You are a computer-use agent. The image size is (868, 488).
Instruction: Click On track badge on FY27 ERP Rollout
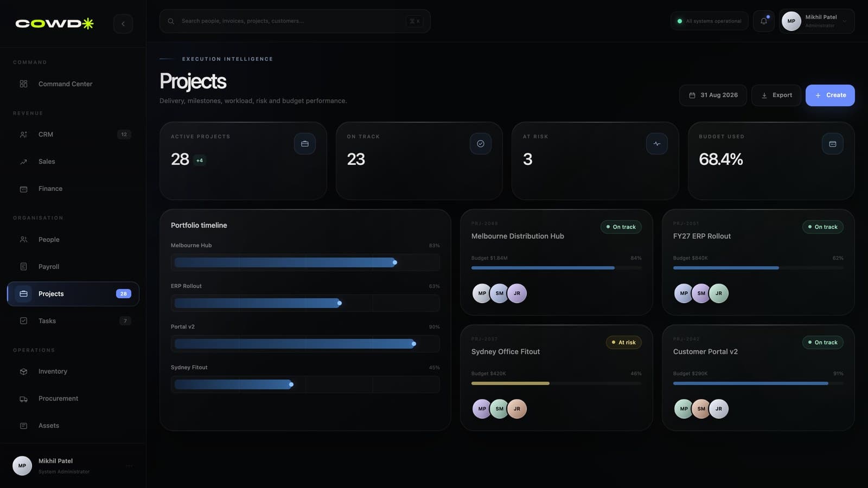[x=823, y=227]
